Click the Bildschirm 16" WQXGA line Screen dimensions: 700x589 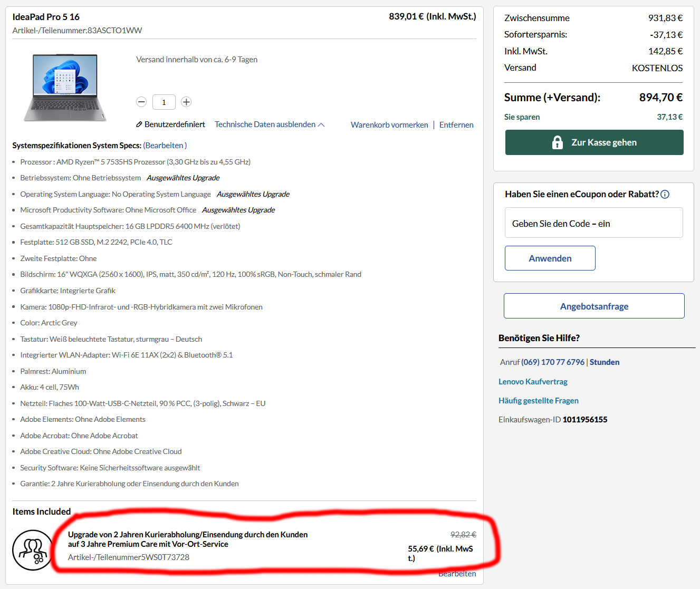[x=190, y=274]
